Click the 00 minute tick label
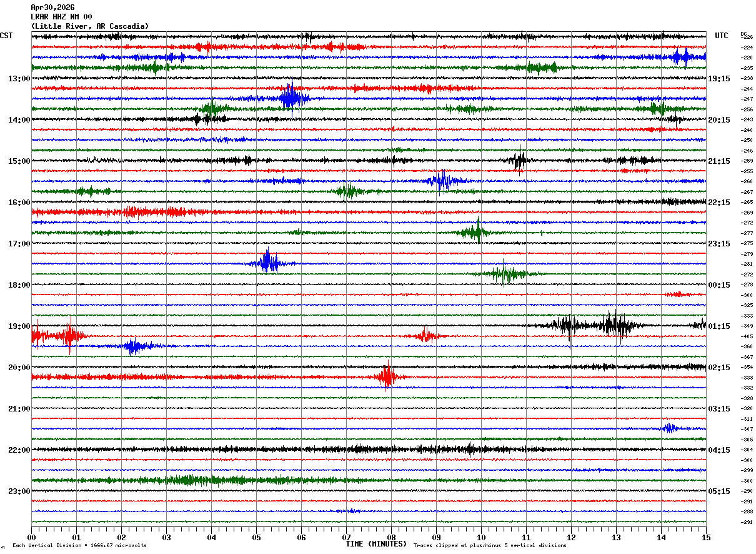Image resolution: width=756 pixels, height=554 pixels. click(x=31, y=537)
